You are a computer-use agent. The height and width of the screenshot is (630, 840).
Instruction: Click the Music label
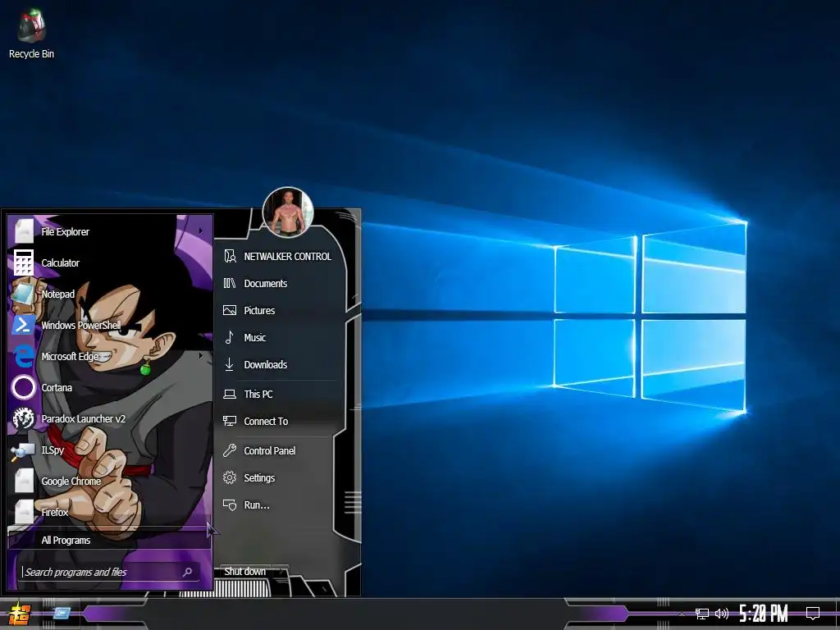(255, 337)
